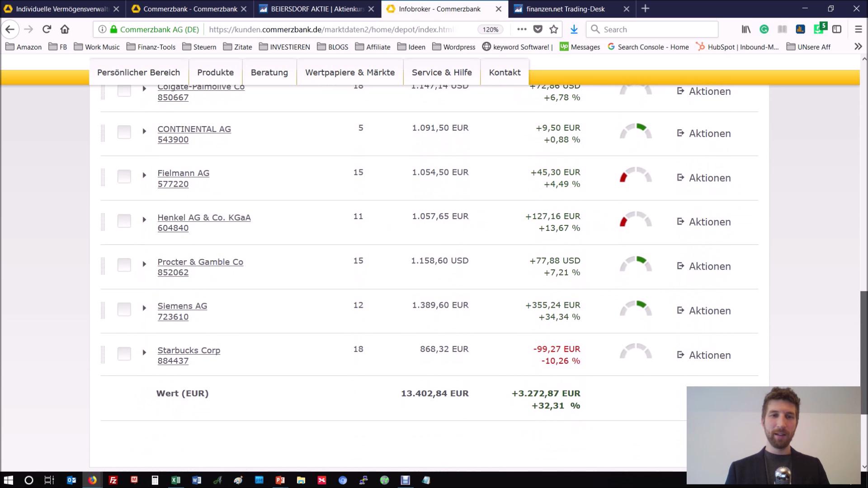Tick the Procter & Gamble checkbox
This screenshot has height=488, width=868.
click(x=124, y=265)
